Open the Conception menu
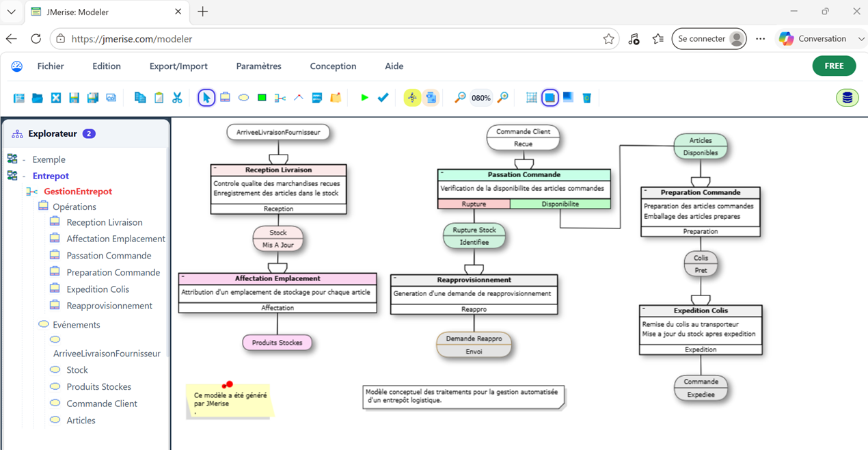The image size is (868, 450). [x=333, y=66]
